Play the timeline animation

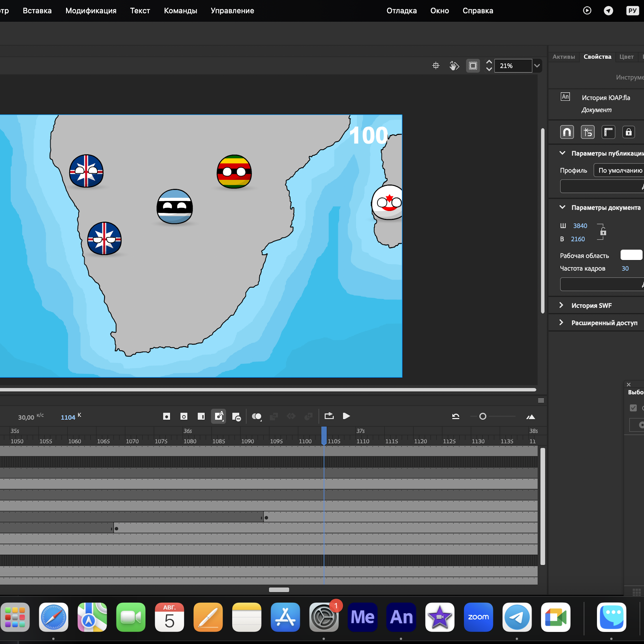coord(346,416)
